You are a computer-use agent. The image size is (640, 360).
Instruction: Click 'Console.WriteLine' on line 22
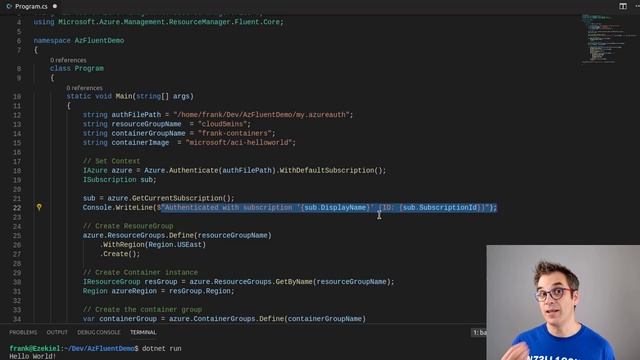(x=118, y=208)
